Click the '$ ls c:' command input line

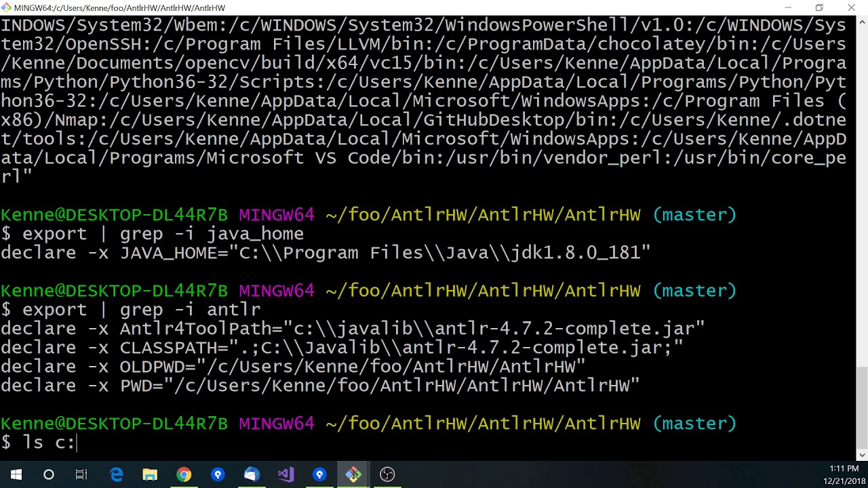pyautogui.click(x=39, y=443)
